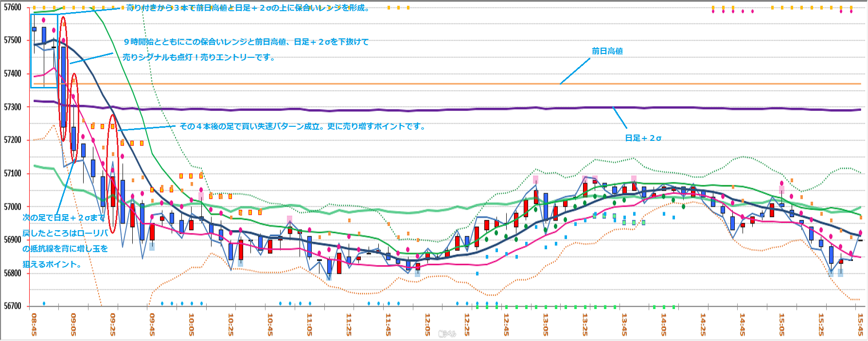Select the annotation starting with 寄り付きから3本で
The width and height of the screenshot is (868, 341).
tap(248, 8)
